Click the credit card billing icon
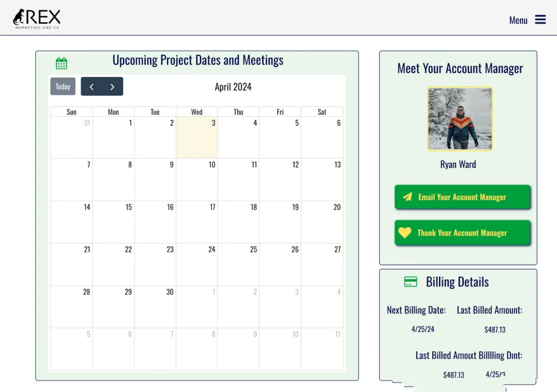Image resolution: width=557 pixels, height=392 pixels. tap(411, 282)
